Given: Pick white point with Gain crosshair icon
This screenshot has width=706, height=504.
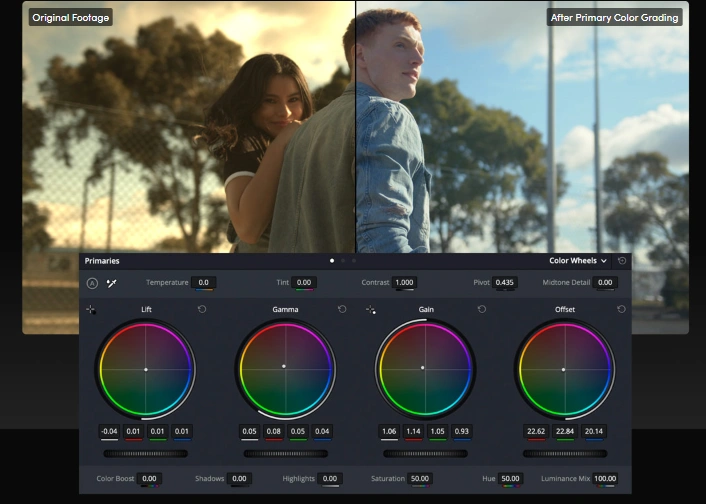Looking at the screenshot, I should tap(371, 310).
